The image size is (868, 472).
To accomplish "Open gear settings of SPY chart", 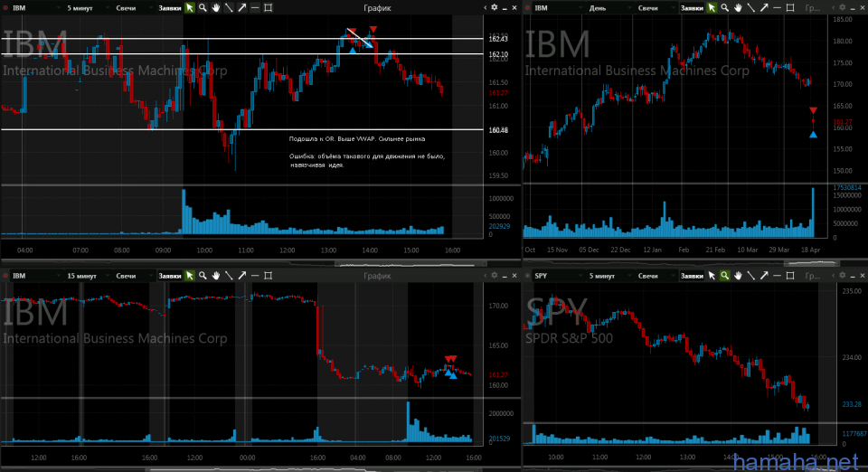I will (843, 276).
